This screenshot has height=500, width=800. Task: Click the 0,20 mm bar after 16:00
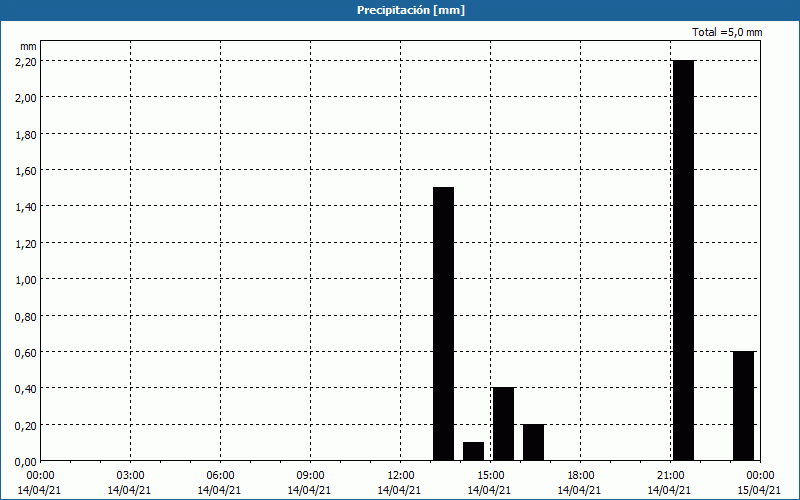pos(534,442)
